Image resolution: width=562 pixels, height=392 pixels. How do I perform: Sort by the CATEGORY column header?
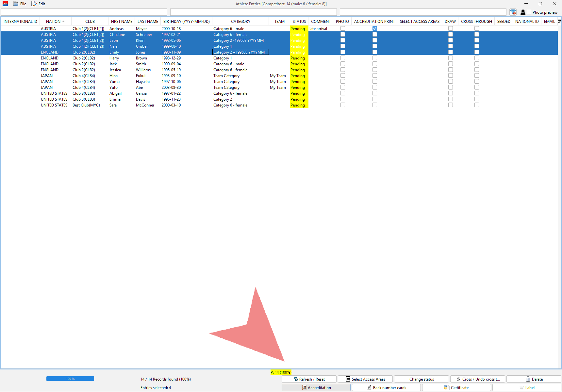(240, 22)
